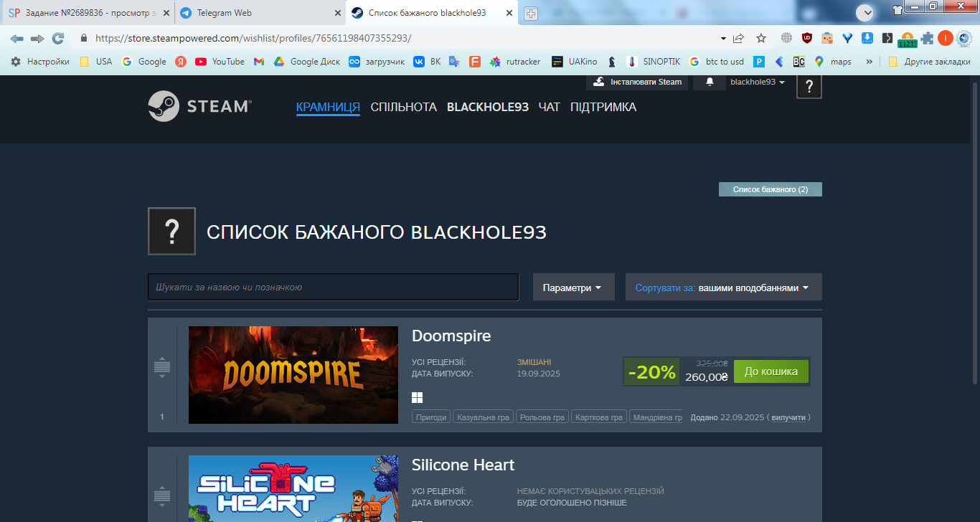Open the address bar history dropdown arrow
The width and height of the screenshot is (980, 522).
pos(722,38)
